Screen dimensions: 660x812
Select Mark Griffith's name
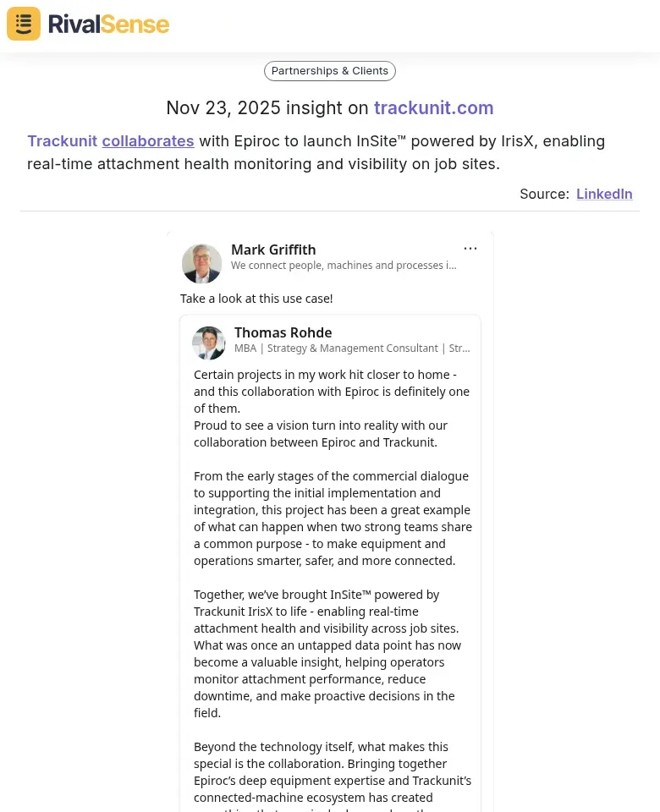(x=273, y=250)
